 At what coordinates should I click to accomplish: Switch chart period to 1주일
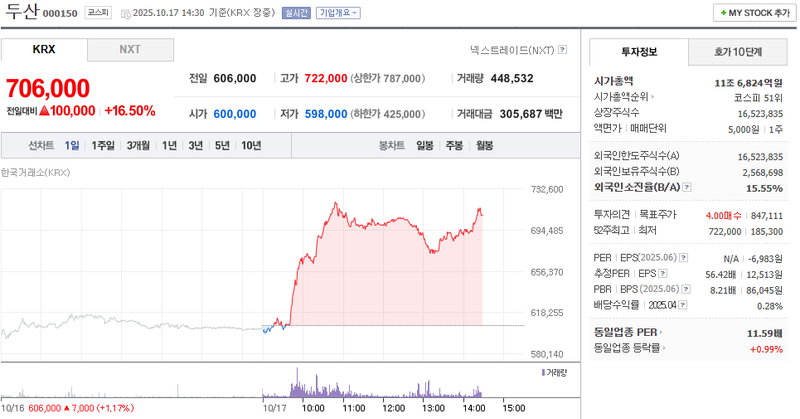103,146
